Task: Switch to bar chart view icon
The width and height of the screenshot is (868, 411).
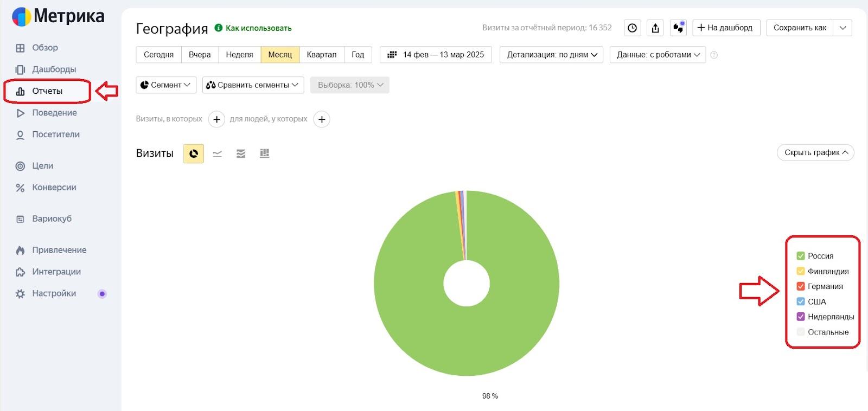Action: (x=265, y=154)
